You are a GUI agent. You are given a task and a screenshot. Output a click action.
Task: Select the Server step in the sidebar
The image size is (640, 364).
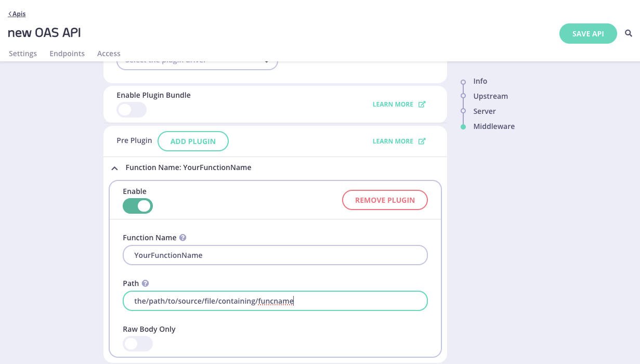(484, 111)
